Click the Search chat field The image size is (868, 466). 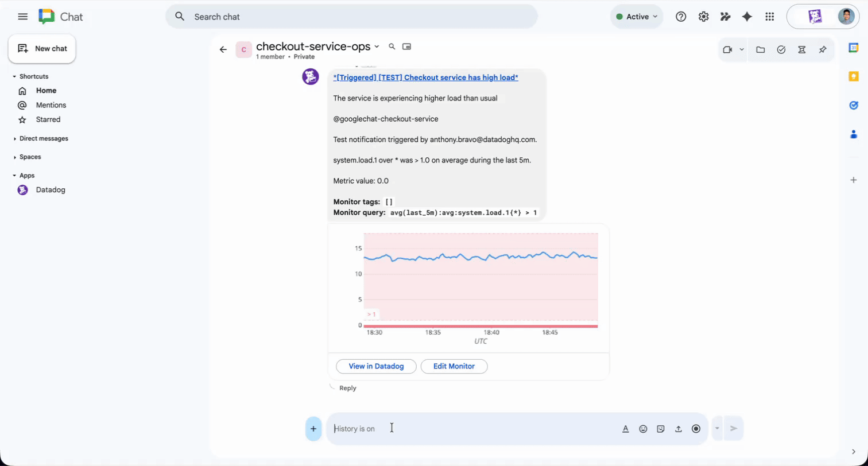351,17
